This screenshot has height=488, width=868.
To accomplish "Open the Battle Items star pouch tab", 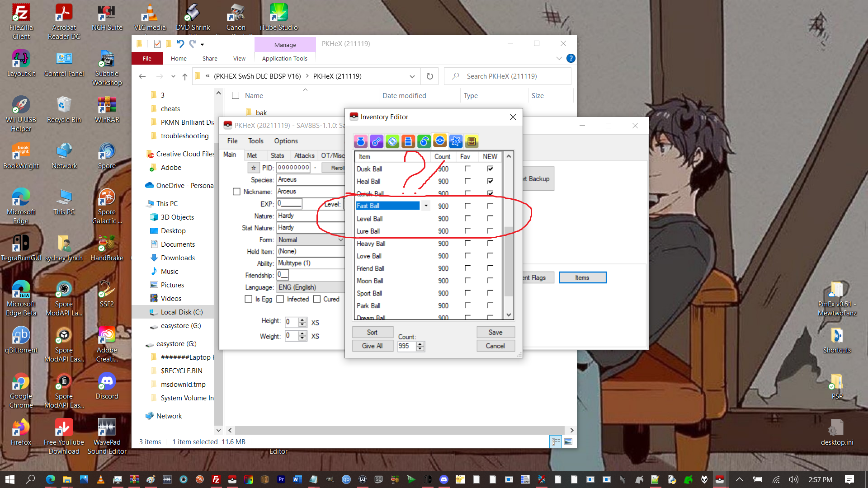I will (456, 141).
